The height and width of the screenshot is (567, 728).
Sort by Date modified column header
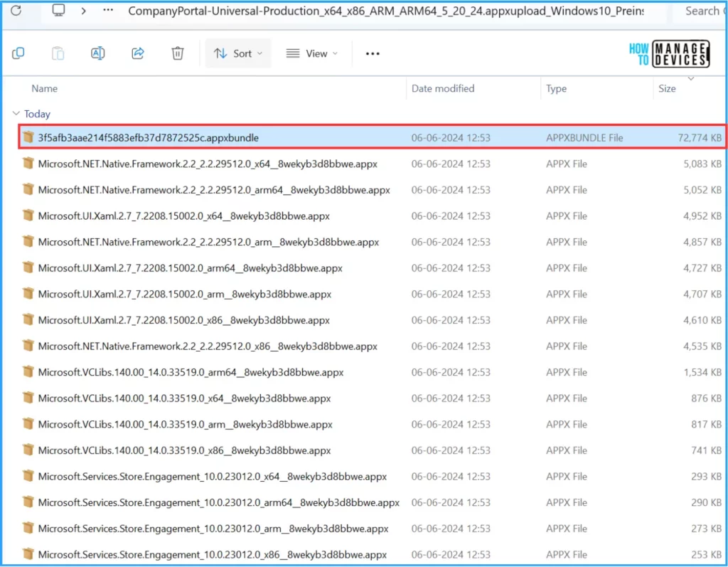443,88
